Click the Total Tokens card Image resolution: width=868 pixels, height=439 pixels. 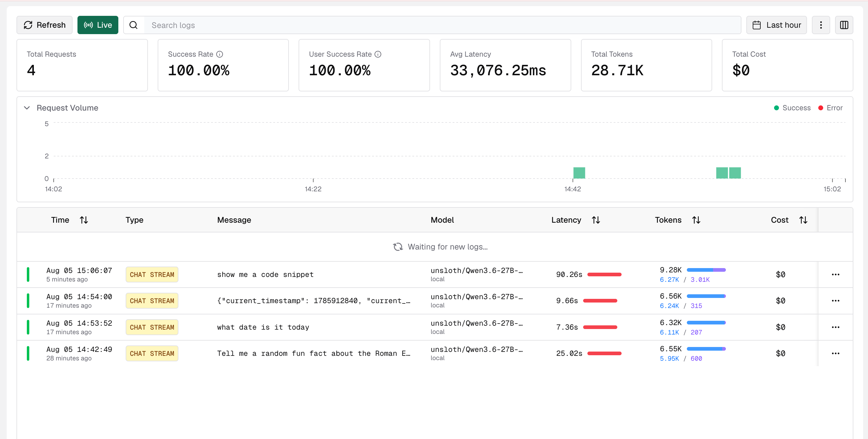646,65
